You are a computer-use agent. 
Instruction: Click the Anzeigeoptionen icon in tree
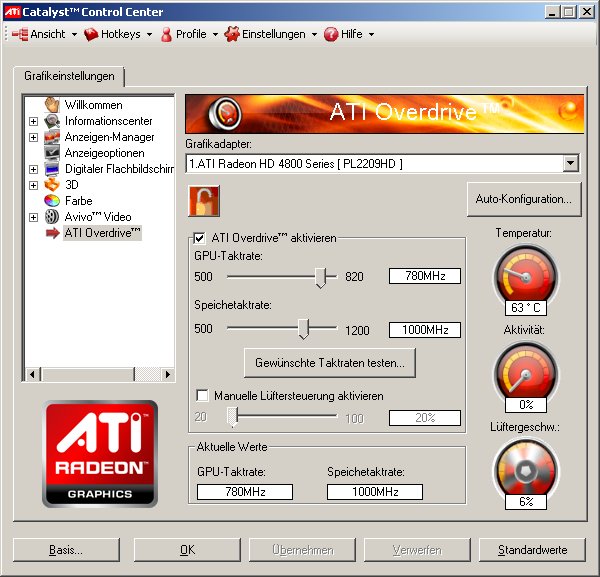click(52, 153)
